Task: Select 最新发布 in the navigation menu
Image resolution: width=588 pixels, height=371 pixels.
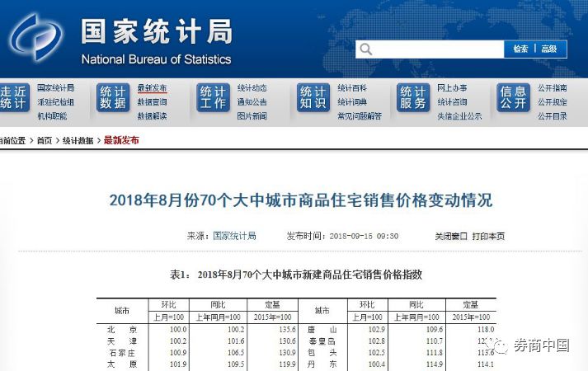Action: pos(152,87)
